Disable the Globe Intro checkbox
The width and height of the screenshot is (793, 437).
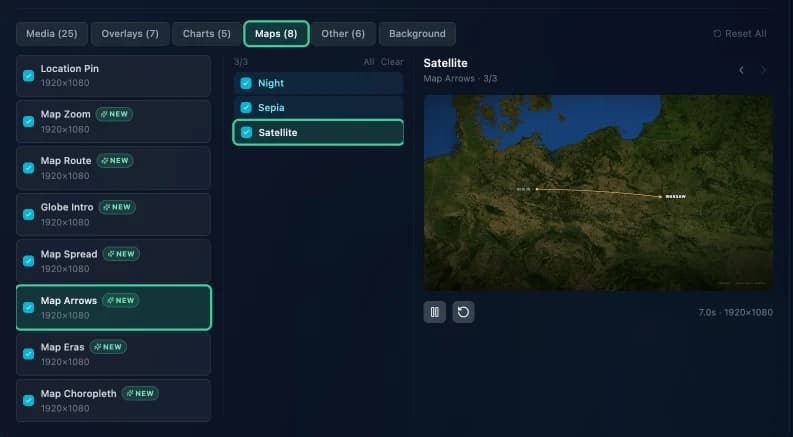[x=29, y=214]
